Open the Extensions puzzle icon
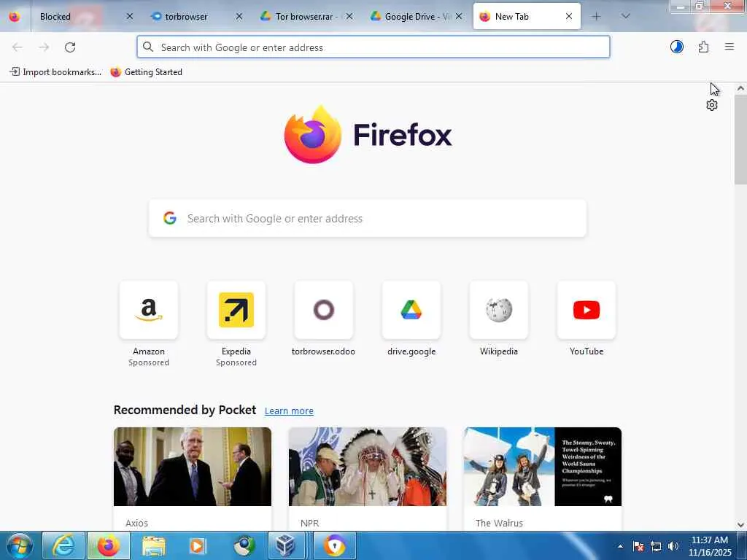Viewport: 747px width, 560px height. [703, 47]
